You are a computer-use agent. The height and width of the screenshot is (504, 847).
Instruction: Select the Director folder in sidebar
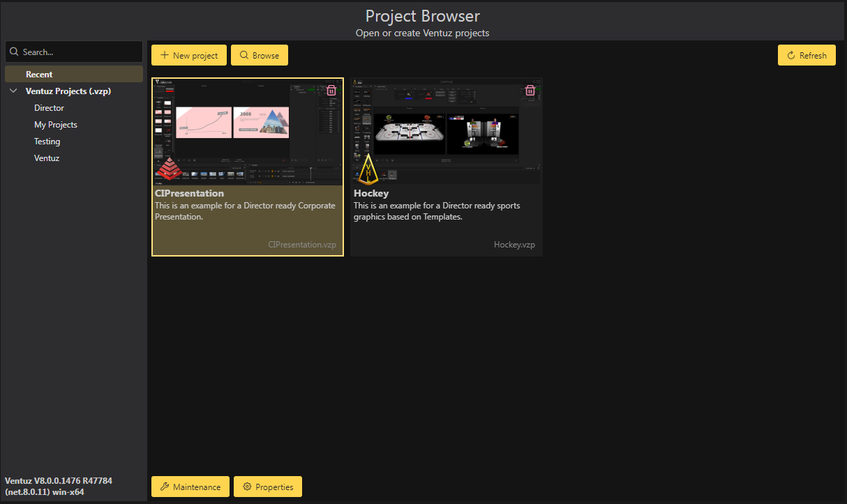coord(49,108)
